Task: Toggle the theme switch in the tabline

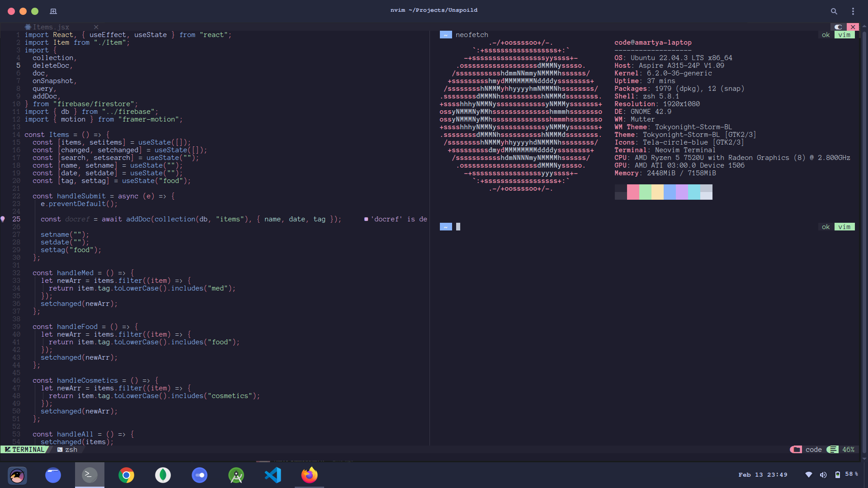Action: pos(839,27)
